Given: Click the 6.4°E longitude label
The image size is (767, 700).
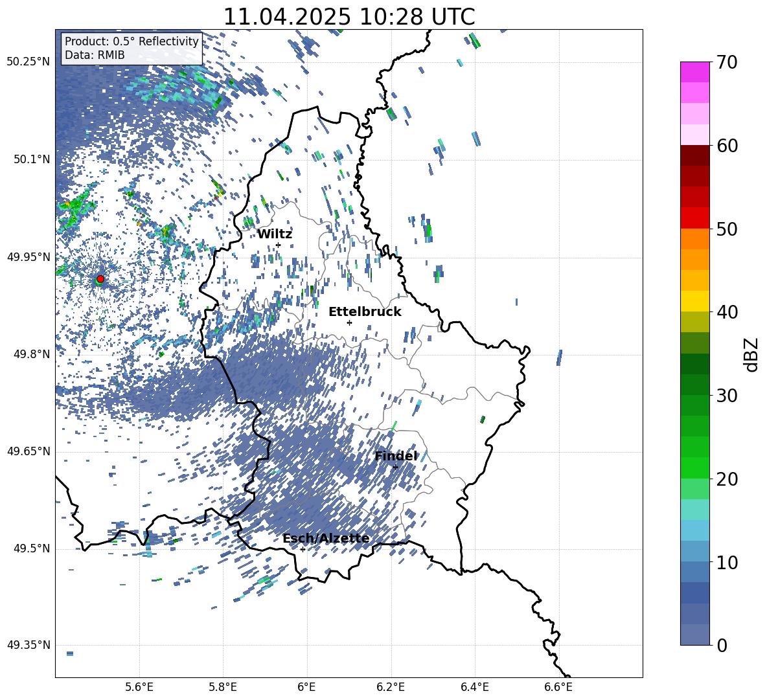Looking at the screenshot, I should (475, 687).
